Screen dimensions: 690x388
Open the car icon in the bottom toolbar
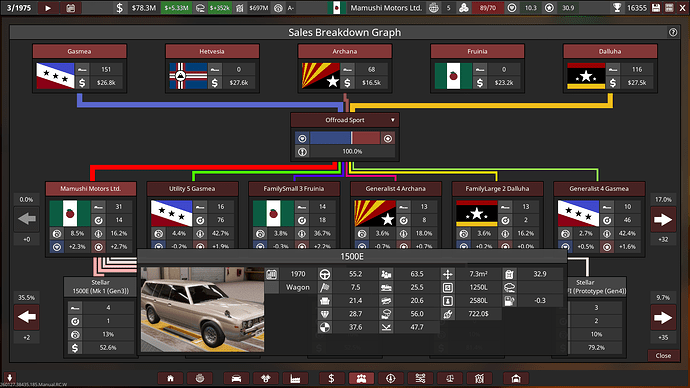pos(236,378)
